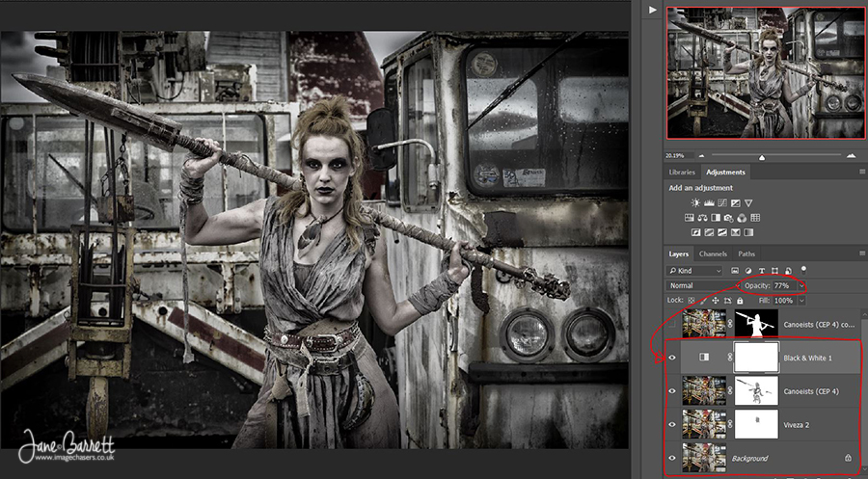This screenshot has height=479, width=868.
Task: Turn layer filtering on or off
Action: point(803,271)
